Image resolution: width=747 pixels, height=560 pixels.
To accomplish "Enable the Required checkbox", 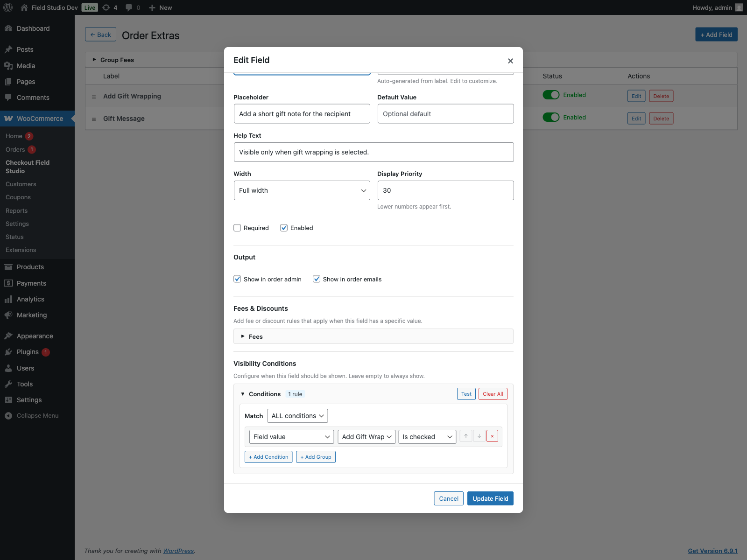I will [237, 228].
